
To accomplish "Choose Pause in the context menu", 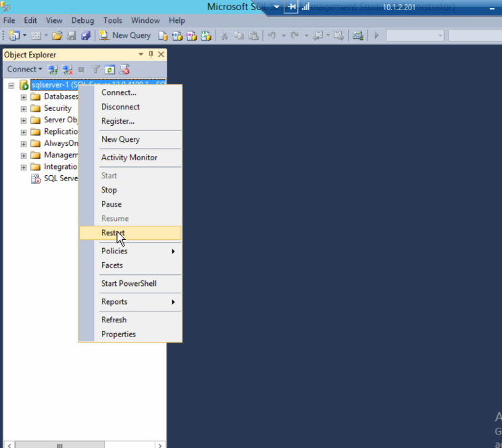I will (x=130, y=204).
